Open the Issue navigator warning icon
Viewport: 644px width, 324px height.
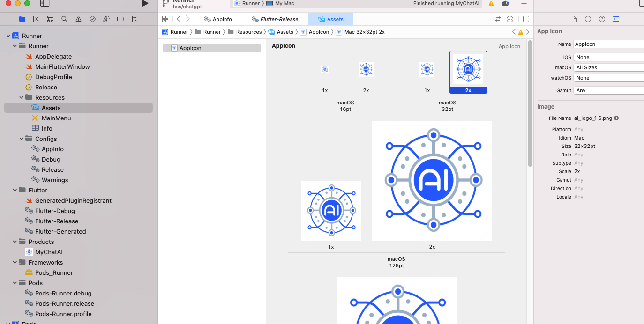pyautogui.click(x=78, y=19)
